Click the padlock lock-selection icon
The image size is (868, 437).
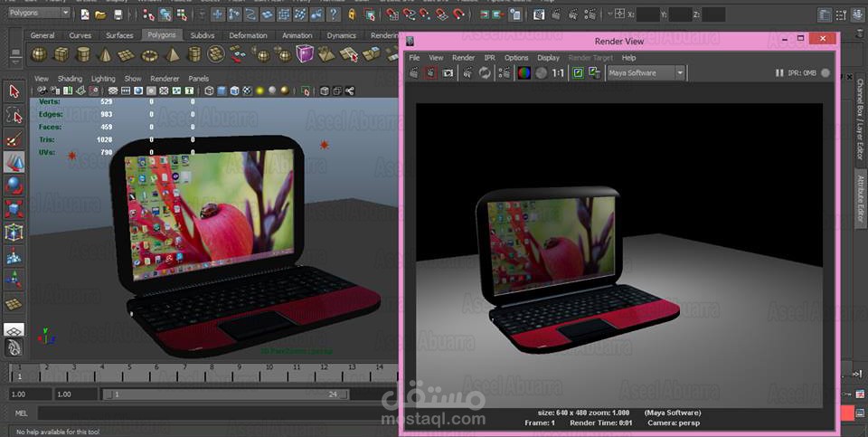[352, 14]
